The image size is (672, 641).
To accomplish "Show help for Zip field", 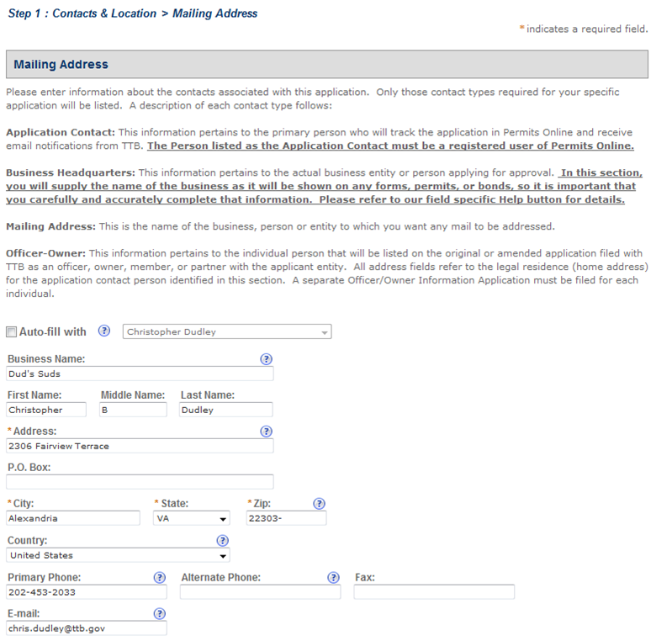I will point(319,504).
